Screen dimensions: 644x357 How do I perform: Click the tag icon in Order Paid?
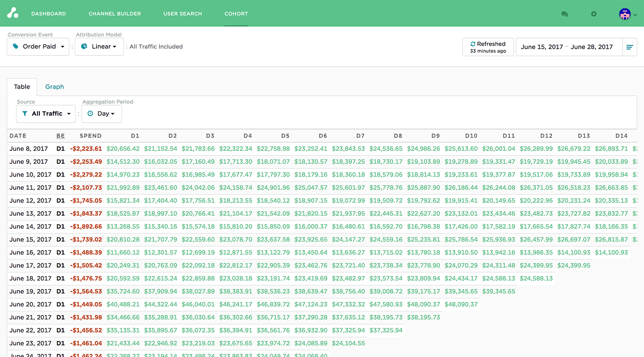16,47
